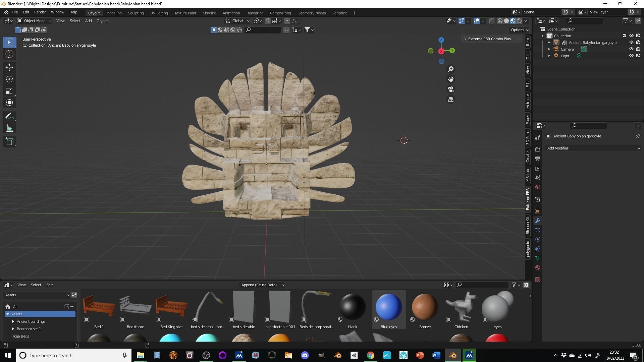Open Object Mode dropdown
Screen dimensions: 644x362
click(x=34, y=21)
